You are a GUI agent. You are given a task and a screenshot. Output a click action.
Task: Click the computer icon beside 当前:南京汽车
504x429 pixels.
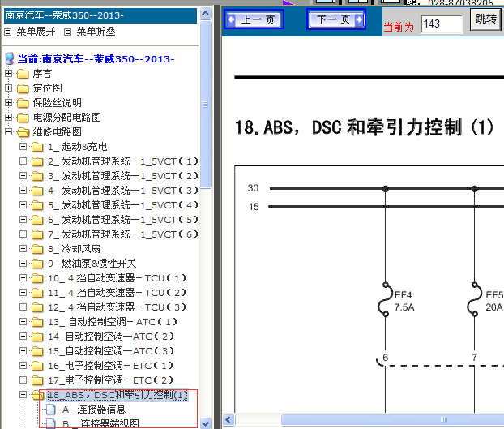point(10,59)
